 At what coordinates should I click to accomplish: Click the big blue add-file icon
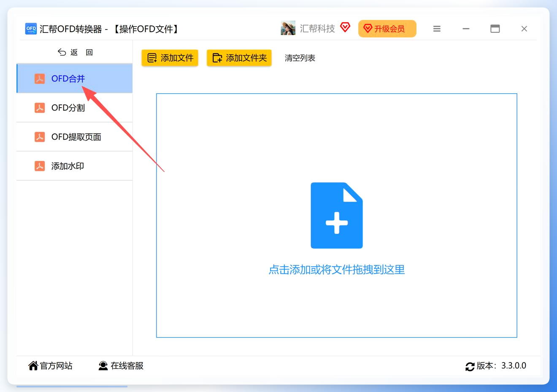(x=337, y=215)
